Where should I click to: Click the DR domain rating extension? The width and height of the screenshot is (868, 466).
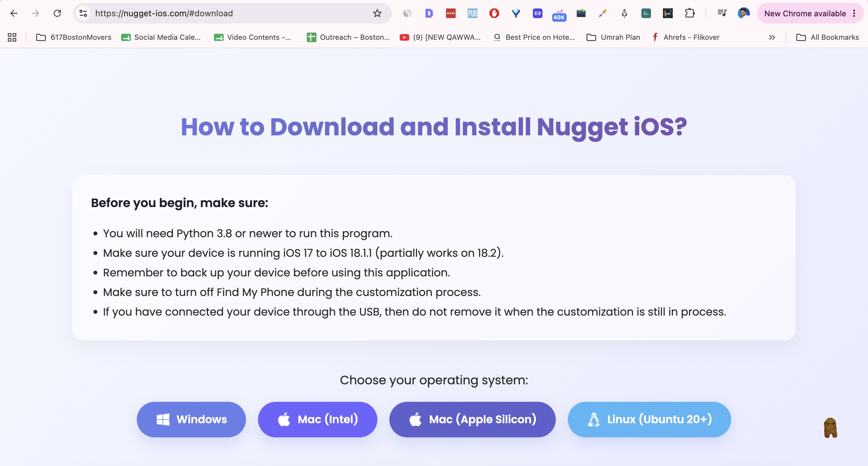(x=668, y=13)
